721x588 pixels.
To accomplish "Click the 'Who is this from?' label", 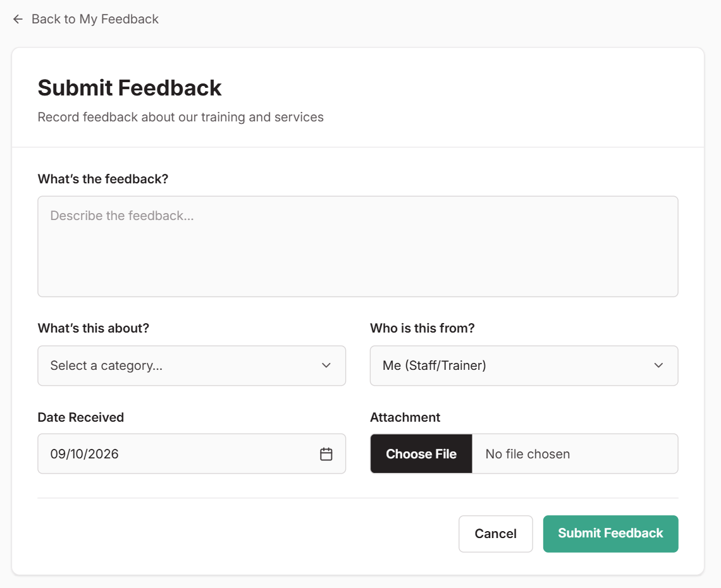I will click(x=422, y=328).
